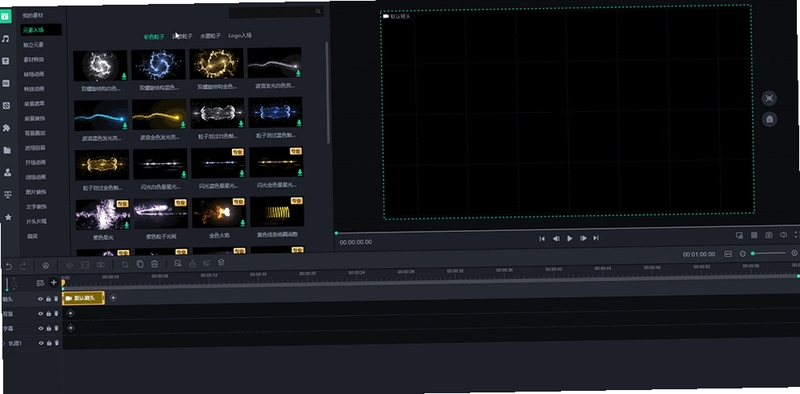Select 转场动画 in the category list

click(x=34, y=74)
